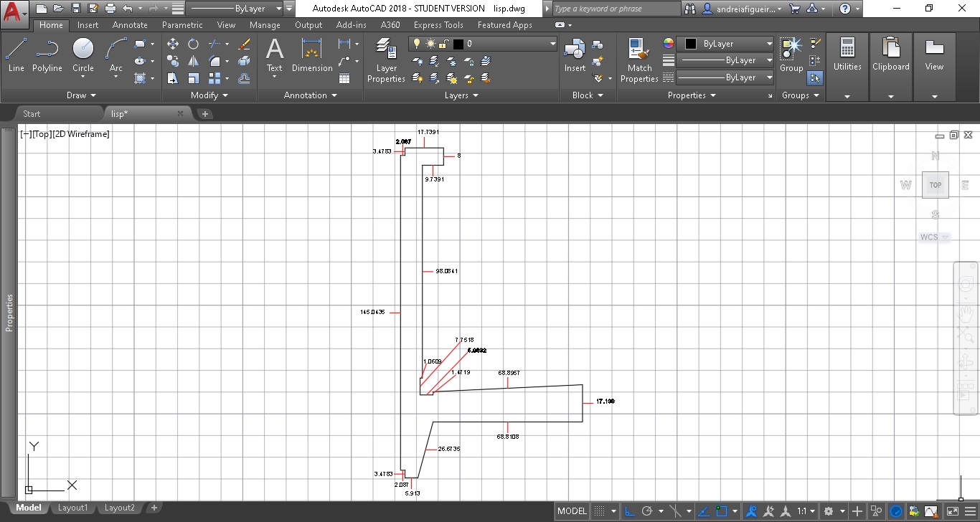The image size is (980, 522).
Task: Click the andreiafigueir account sign-in
Action: [741, 9]
